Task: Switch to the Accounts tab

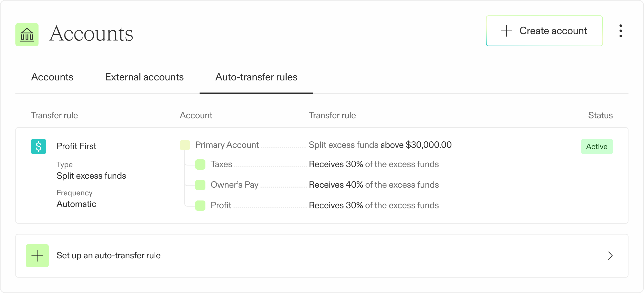Action: click(52, 77)
